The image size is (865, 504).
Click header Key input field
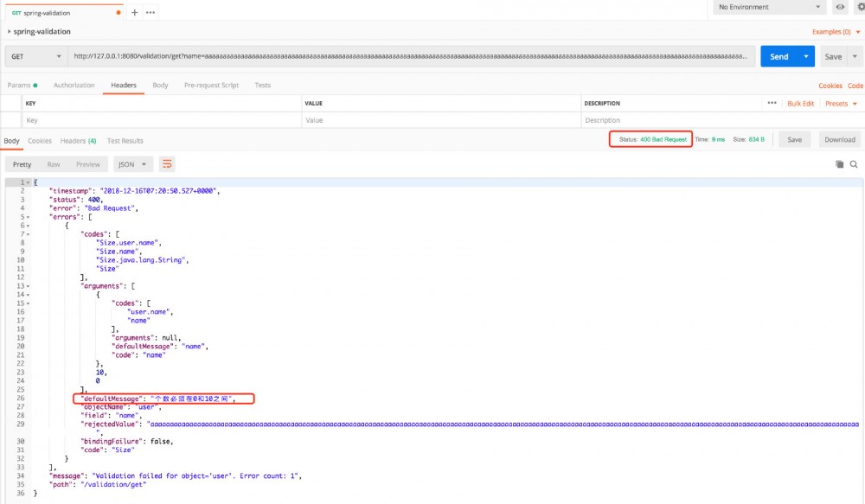161,120
